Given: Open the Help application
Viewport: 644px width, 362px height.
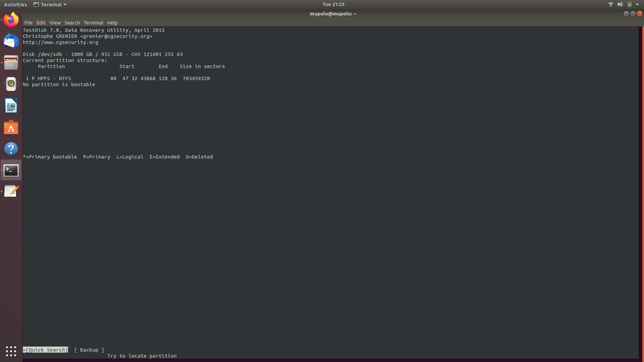Looking at the screenshot, I should [11, 148].
